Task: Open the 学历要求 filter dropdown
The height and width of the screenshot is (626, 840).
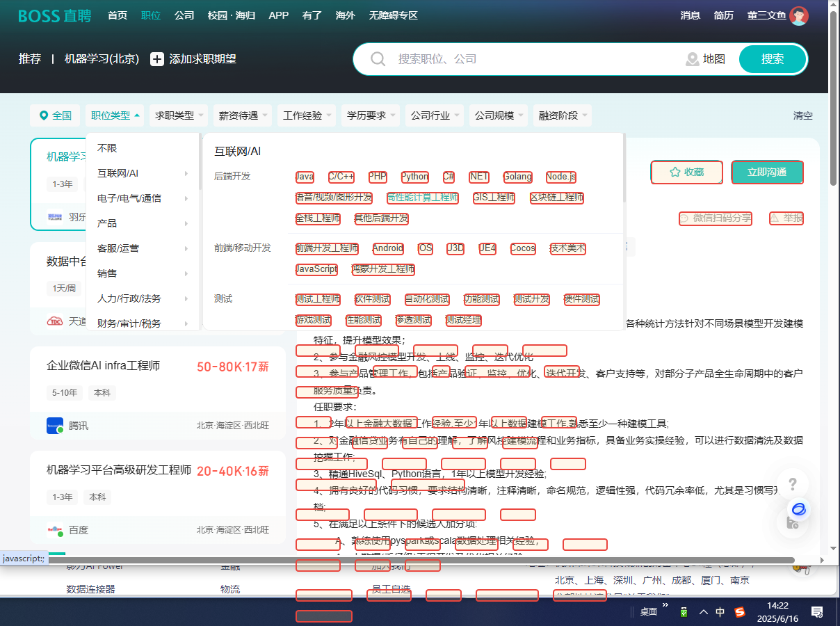Action: point(372,115)
